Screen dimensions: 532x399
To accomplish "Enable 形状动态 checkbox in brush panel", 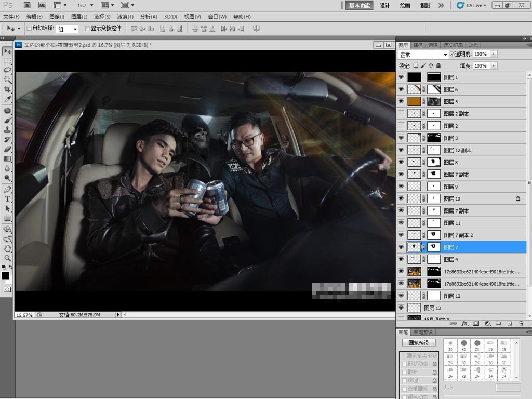I will [x=404, y=364].
